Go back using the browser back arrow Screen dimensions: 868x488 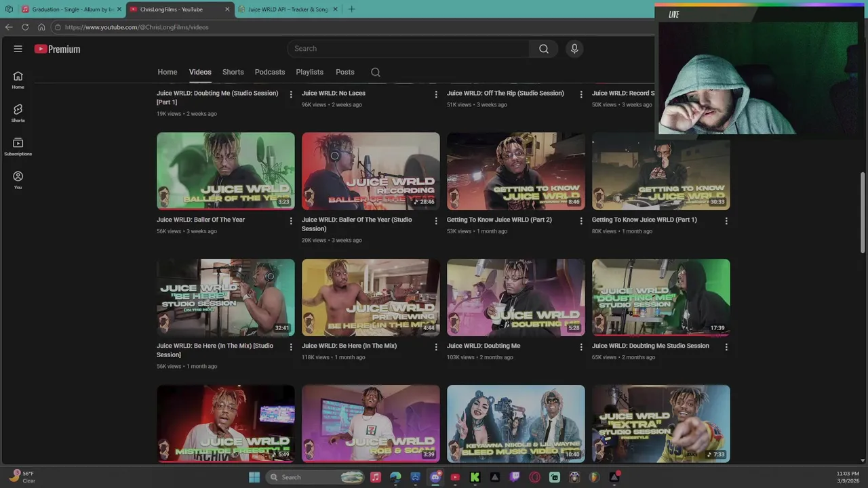point(9,27)
